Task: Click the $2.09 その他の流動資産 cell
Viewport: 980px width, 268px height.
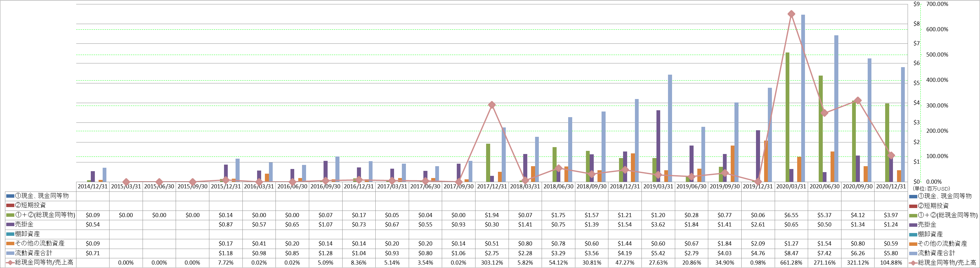Action: point(758,244)
